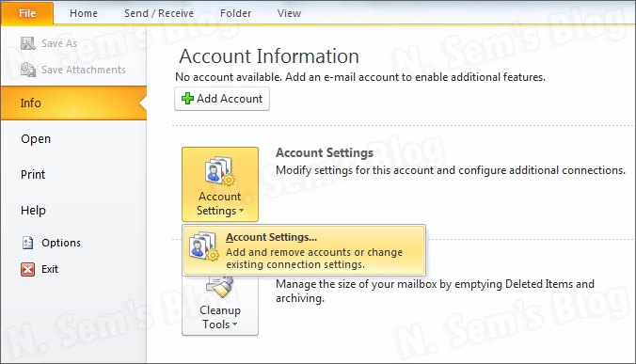Click the Options document icon

27,243
